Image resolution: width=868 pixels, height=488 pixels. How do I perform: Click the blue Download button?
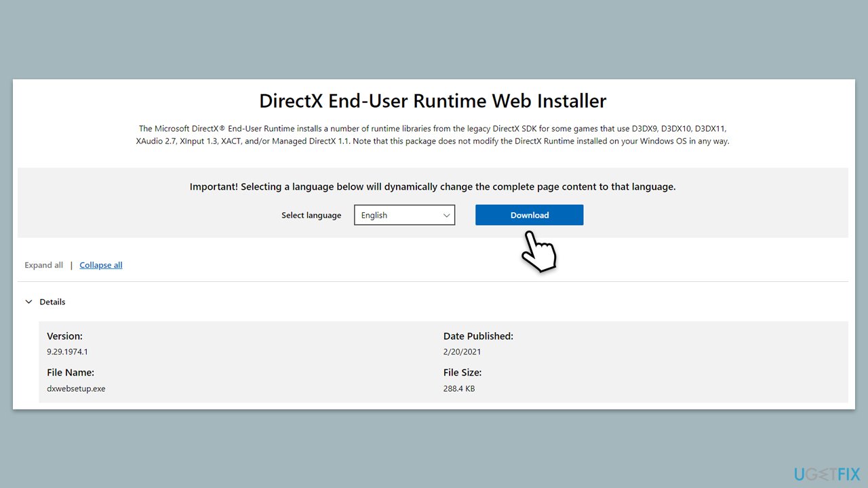pos(529,215)
